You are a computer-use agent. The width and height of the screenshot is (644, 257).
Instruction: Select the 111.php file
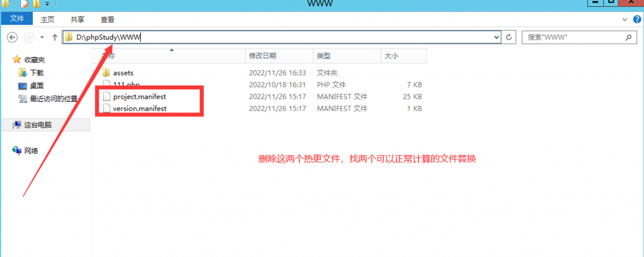click(x=126, y=85)
